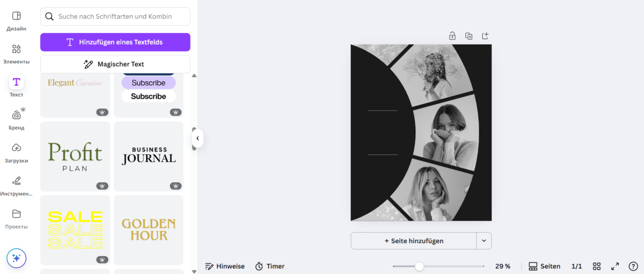Click the zoom level slider handle
This screenshot has height=274, width=644.
[x=419, y=266]
